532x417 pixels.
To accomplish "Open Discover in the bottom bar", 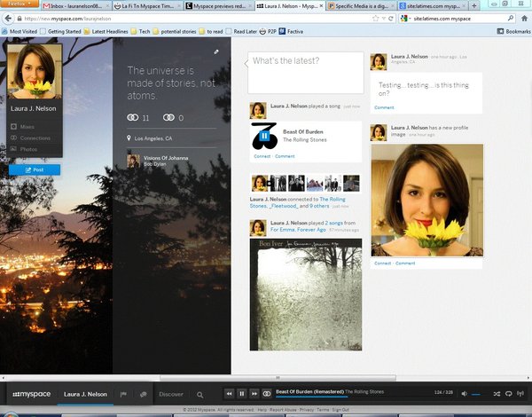I will (171, 394).
